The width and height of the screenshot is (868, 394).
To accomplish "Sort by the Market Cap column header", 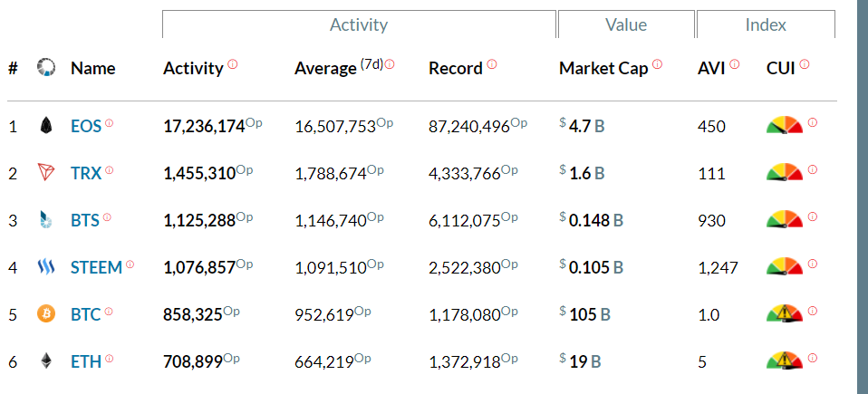I will tap(603, 69).
